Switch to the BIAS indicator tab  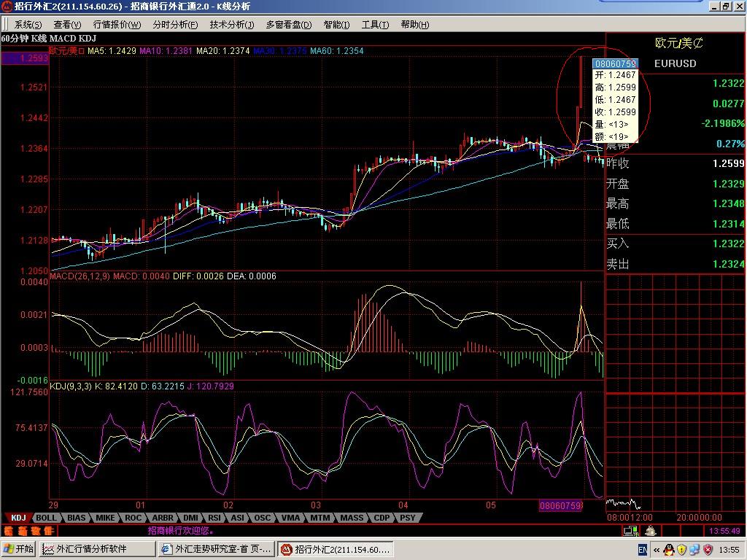(x=76, y=518)
